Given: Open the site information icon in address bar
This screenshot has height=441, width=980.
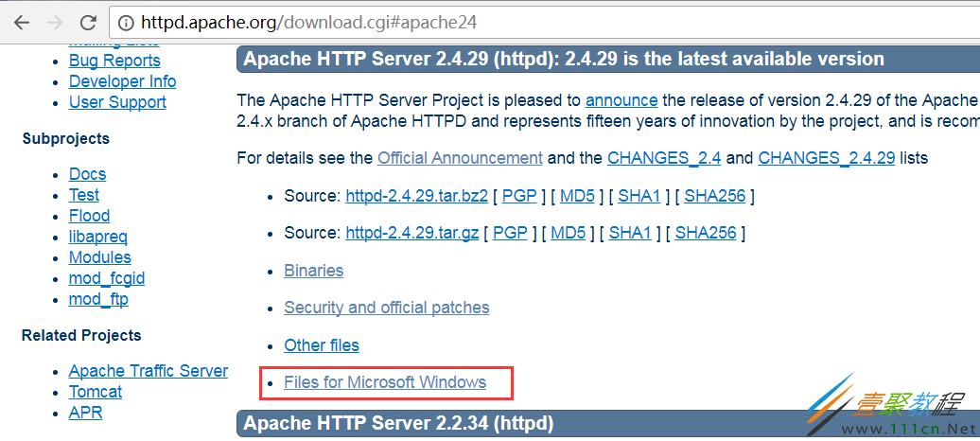Looking at the screenshot, I should coord(126,23).
